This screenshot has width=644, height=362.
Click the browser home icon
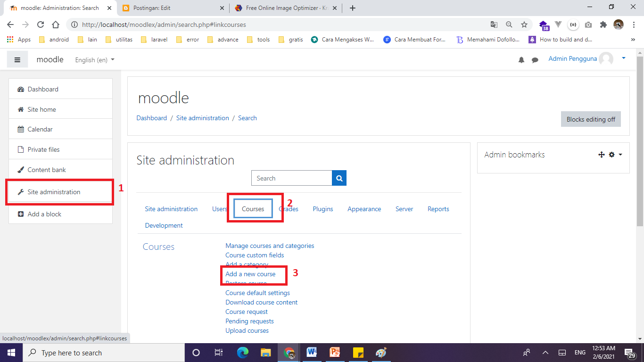coord(56,25)
